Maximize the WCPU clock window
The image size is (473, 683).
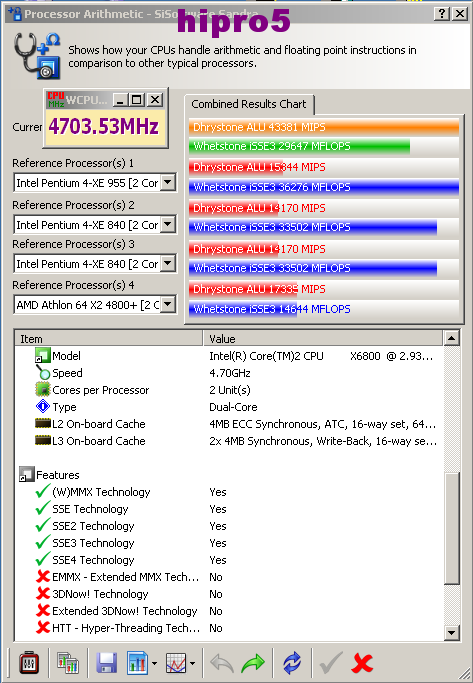[x=137, y=100]
